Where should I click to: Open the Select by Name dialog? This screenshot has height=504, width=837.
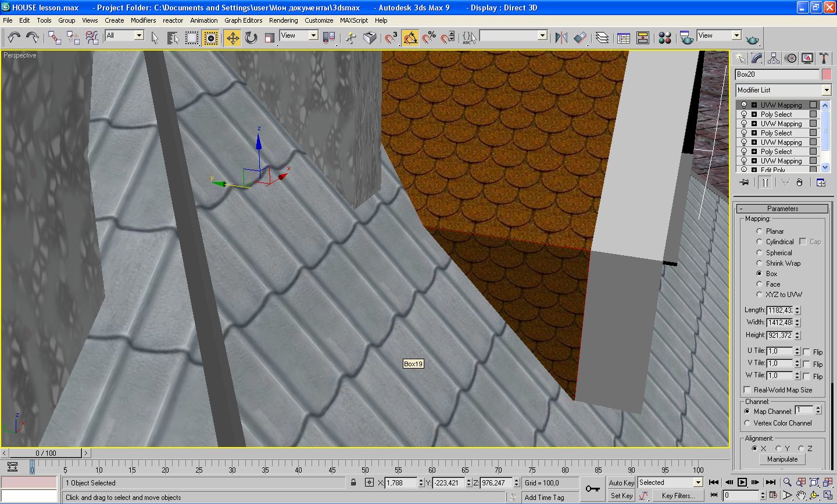coord(173,38)
